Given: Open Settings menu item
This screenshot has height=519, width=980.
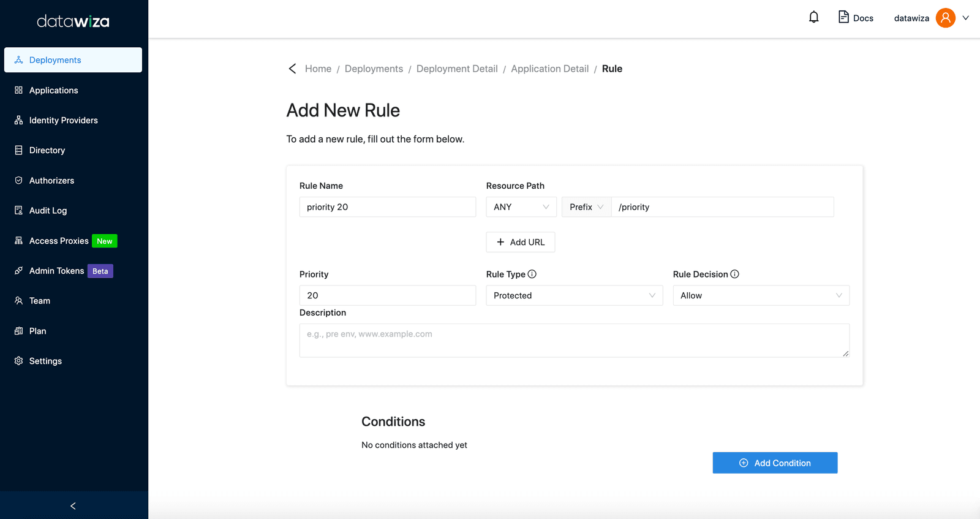Looking at the screenshot, I should [x=73, y=361].
